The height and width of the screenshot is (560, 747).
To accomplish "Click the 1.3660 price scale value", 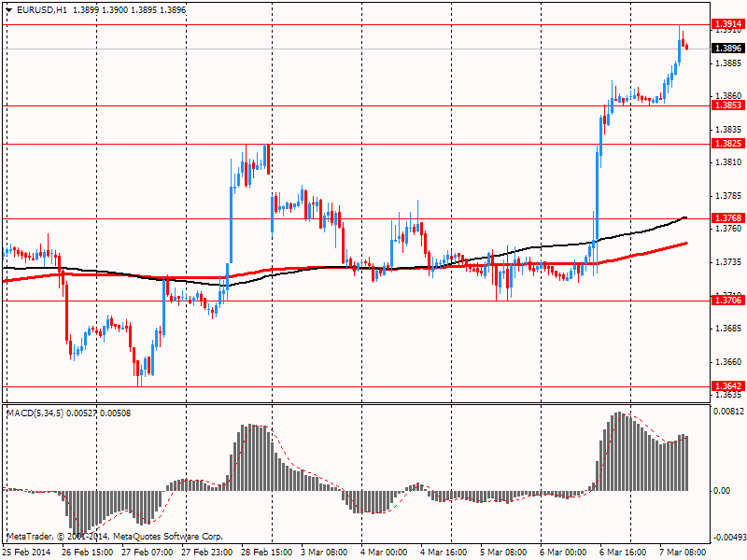I will (x=729, y=361).
